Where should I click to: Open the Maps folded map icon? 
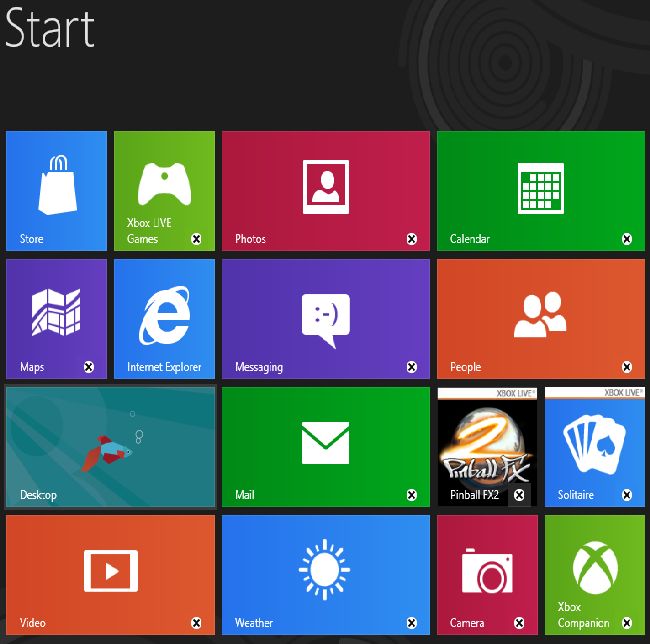(56, 312)
